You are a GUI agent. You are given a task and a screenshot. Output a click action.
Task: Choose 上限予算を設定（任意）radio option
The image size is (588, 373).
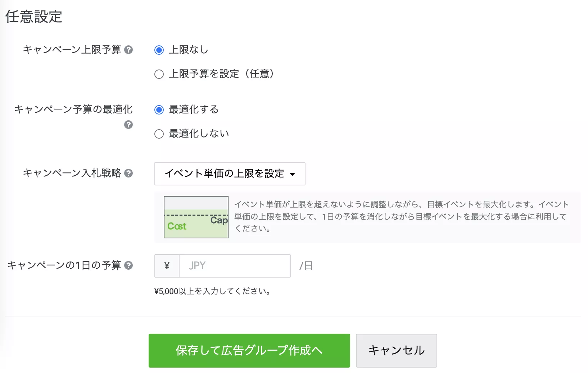(159, 74)
